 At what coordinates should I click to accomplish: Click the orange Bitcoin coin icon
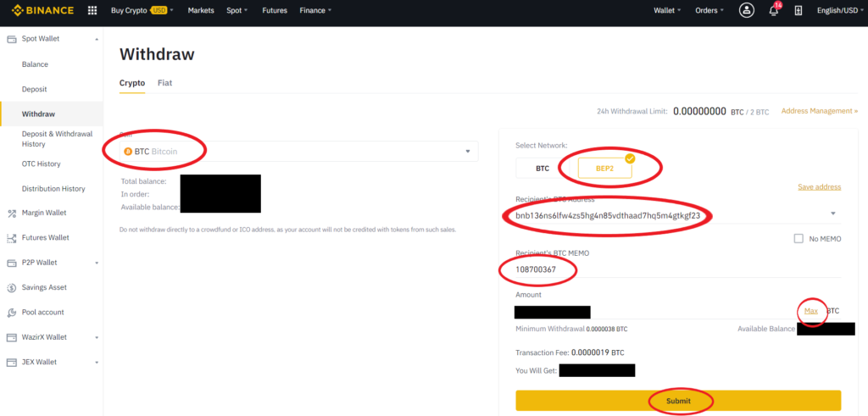click(128, 151)
